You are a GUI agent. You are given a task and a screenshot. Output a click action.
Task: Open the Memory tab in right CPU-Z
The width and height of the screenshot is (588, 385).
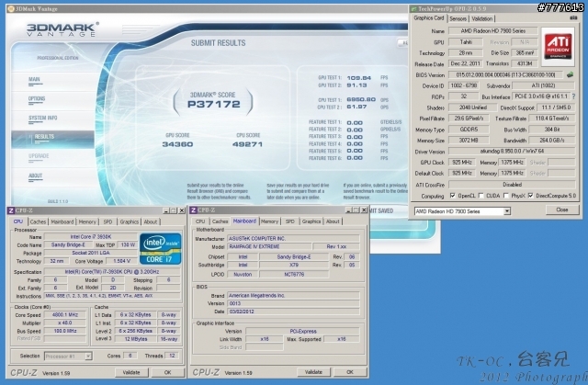[x=269, y=221]
